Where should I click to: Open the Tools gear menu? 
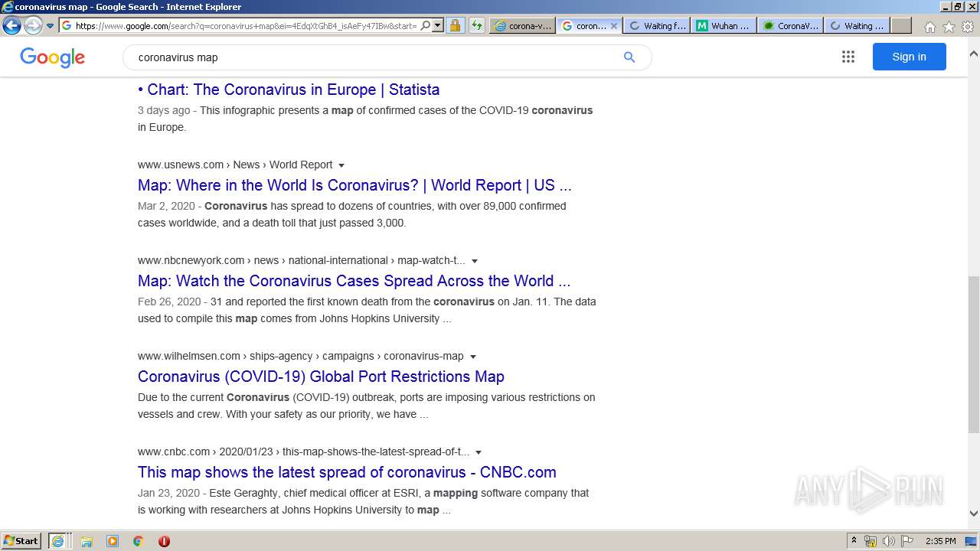[x=968, y=27]
